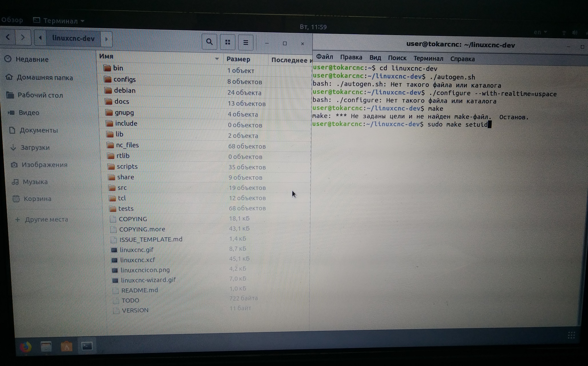
Task: Click the search magnifier icon in file manager
Action: (x=209, y=42)
